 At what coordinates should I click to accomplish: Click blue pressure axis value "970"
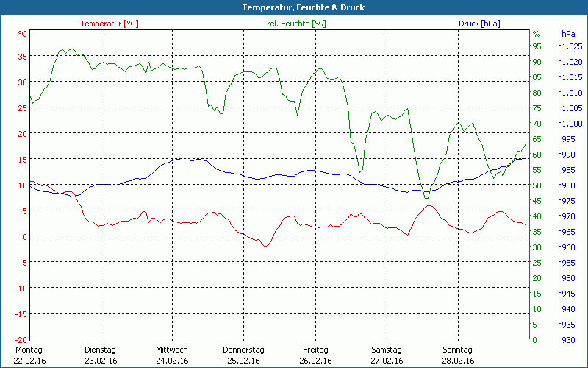coord(568,216)
